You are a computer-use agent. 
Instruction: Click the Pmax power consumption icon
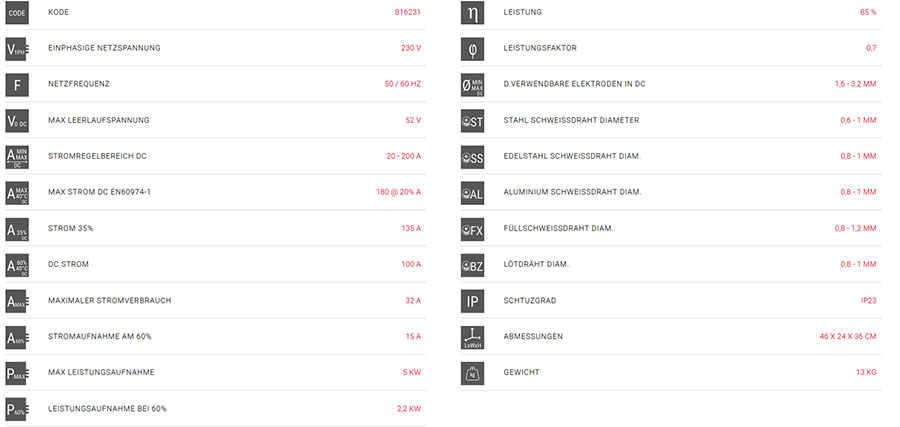(x=17, y=373)
